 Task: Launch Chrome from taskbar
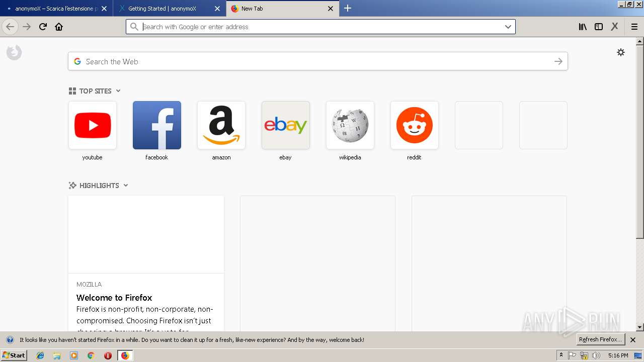(x=91, y=355)
